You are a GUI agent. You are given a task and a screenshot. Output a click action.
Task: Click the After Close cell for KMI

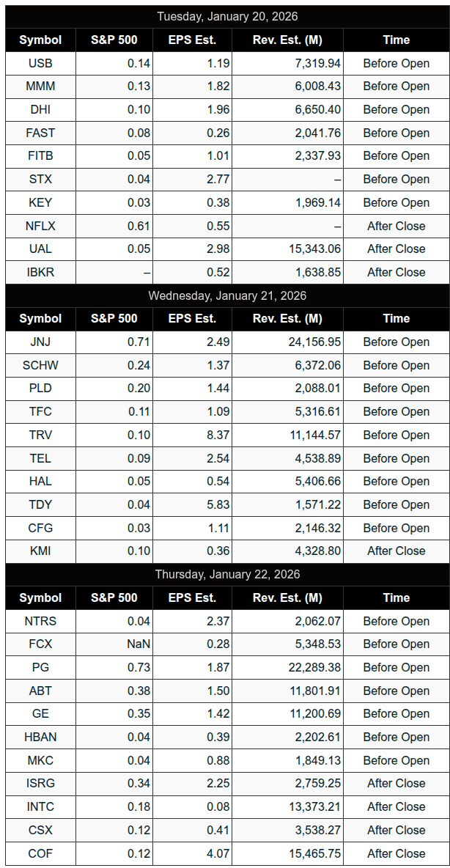click(396, 551)
